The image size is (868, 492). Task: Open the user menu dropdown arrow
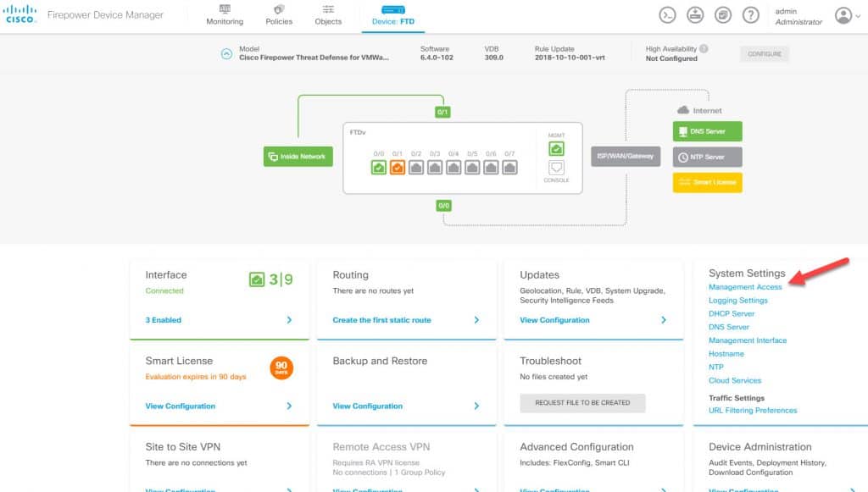(x=858, y=16)
